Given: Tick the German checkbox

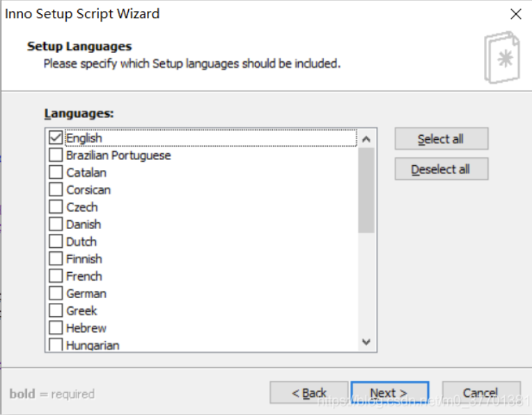Looking at the screenshot, I should [x=56, y=294].
